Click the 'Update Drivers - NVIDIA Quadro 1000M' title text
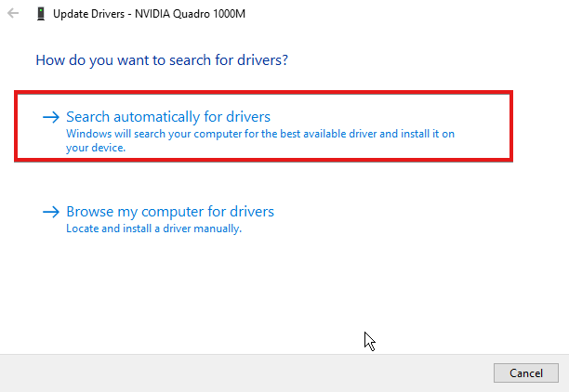This screenshot has width=569, height=392. (149, 14)
